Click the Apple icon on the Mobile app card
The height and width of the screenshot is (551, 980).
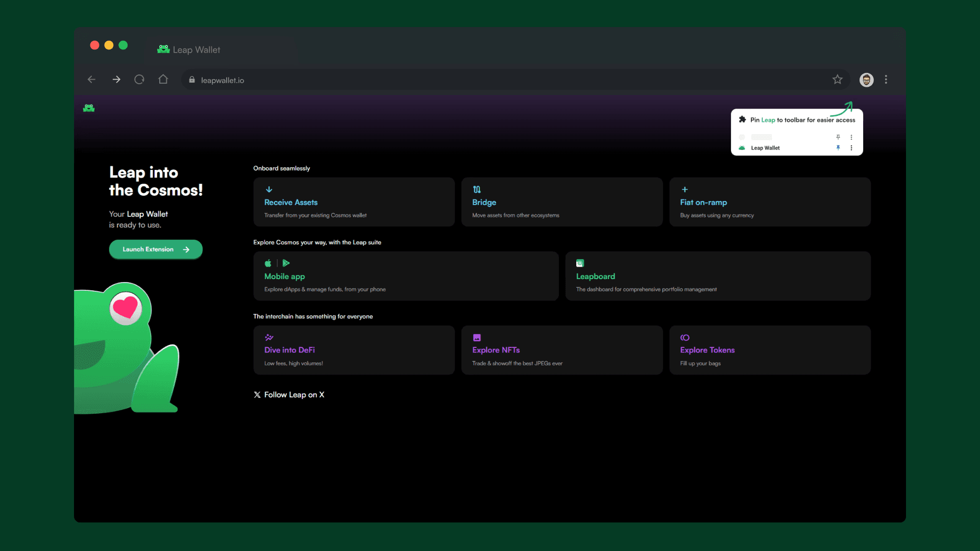point(268,263)
